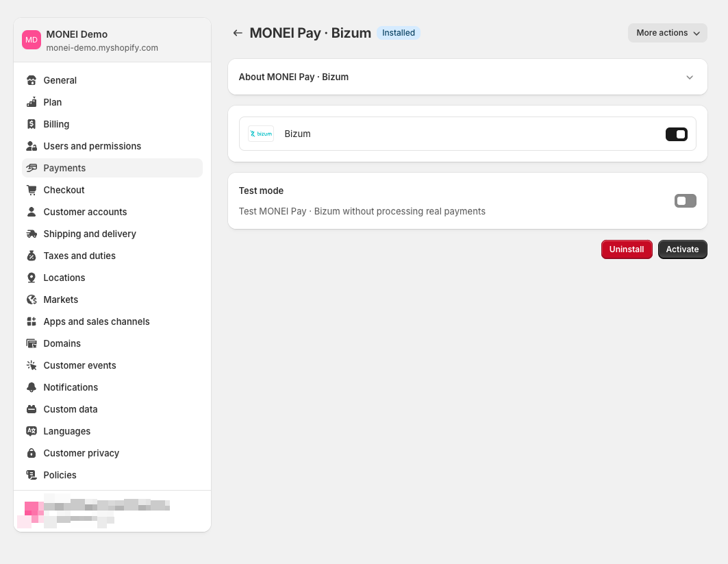
Task: Click the Customer events cursor icon
Action: click(x=32, y=365)
